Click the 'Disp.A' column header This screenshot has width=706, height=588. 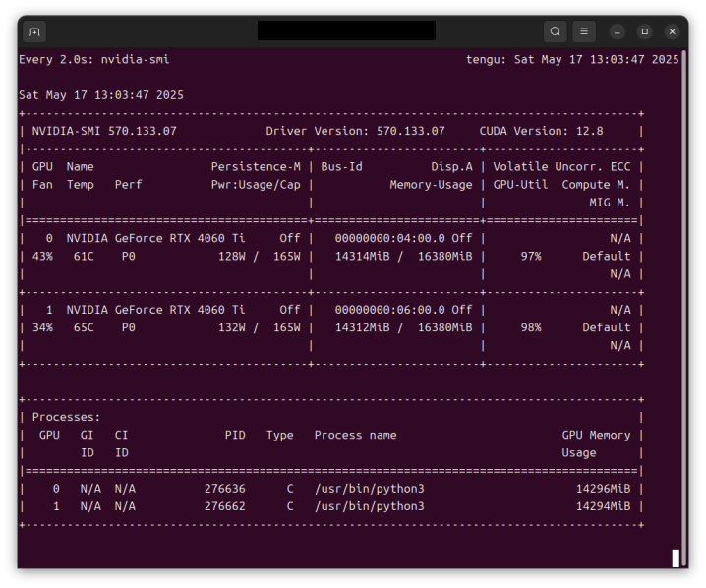coord(451,167)
